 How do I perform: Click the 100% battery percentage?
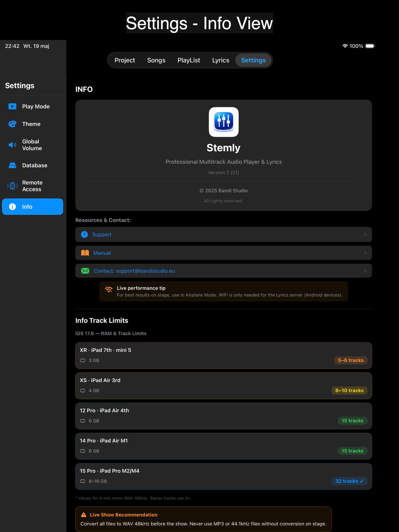(x=356, y=46)
